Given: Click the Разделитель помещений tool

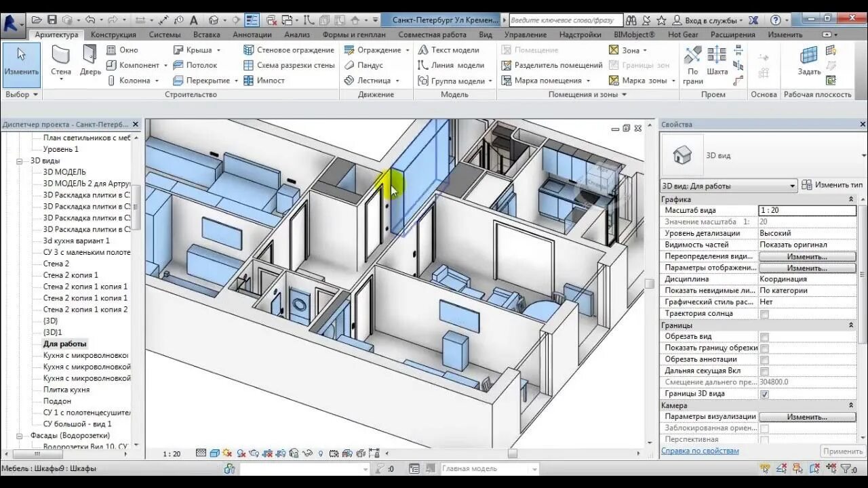Looking at the screenshot, I should pyautogui.click(x=551, y=65).
